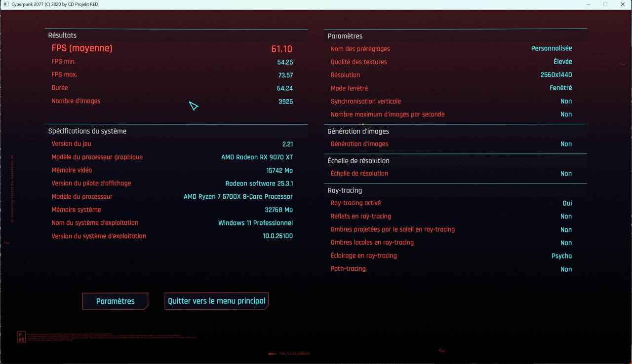Maximize the Cyberpunk 2077 window
Screen dimensions: 632x364
click(x=605, y=4)
